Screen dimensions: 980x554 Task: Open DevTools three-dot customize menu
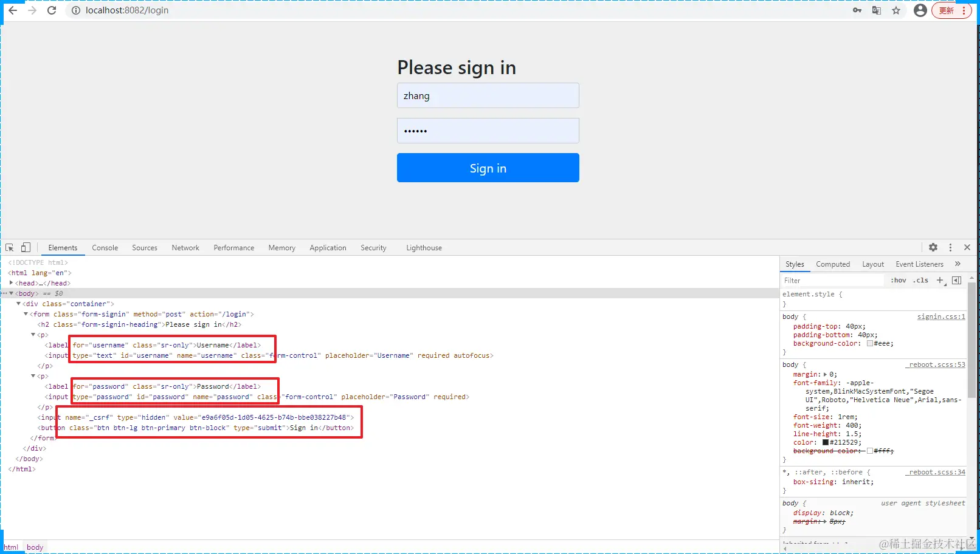click(950, 247)
